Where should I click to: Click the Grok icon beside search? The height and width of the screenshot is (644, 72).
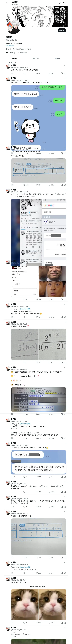(60, 3)
